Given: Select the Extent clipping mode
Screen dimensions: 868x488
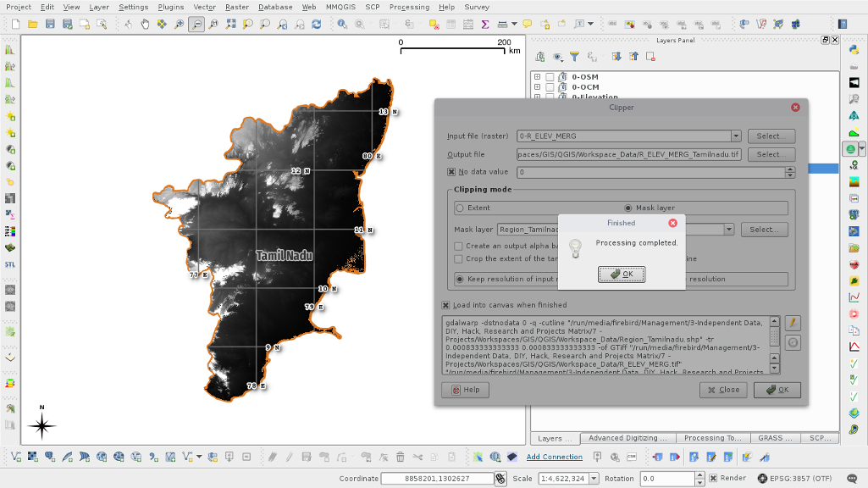Looking at the screenshot, I should coord(460,208).
